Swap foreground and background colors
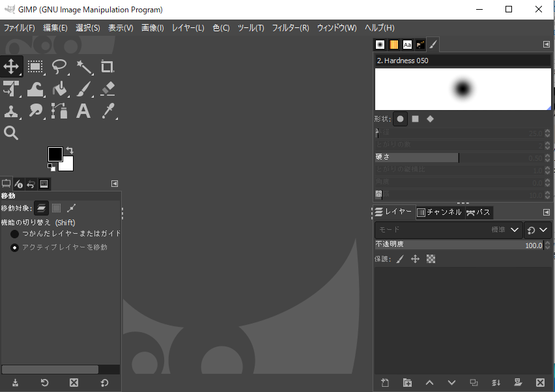Screen dimensions: 555x392 pyautogui.click(x=69, y=149)
